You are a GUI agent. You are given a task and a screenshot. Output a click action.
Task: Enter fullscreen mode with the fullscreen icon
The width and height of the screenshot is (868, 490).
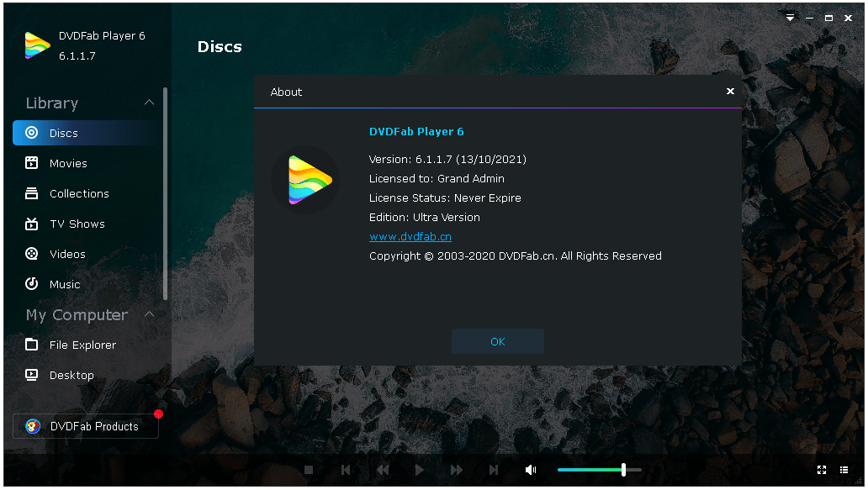(x=822, y=470)
